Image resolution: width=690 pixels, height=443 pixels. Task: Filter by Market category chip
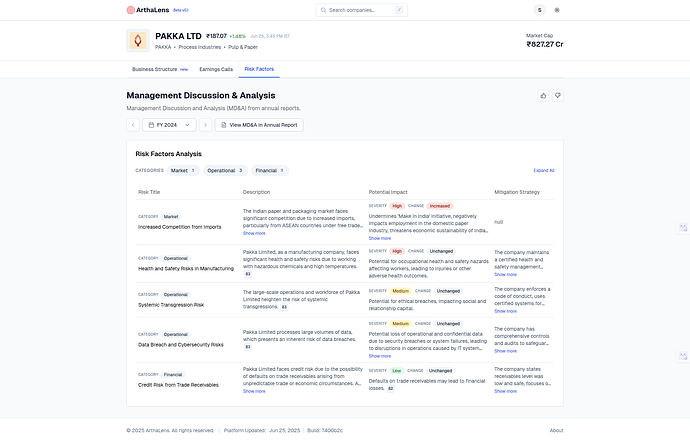183,170
